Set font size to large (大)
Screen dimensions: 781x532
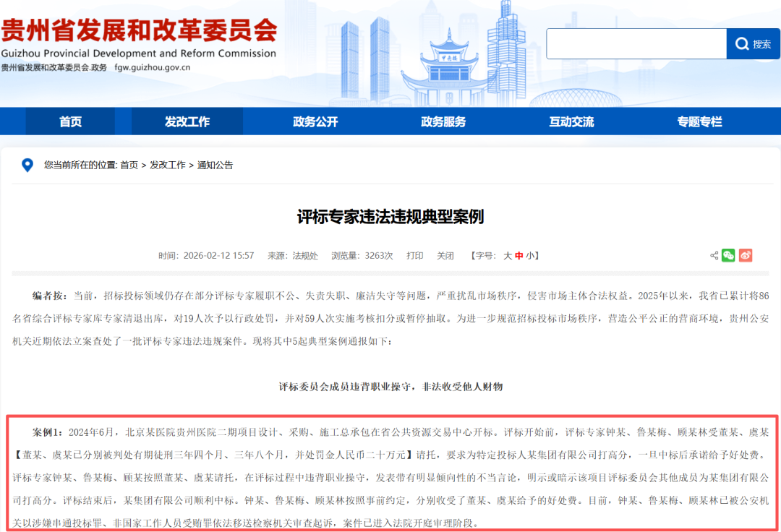pos(508,256)
